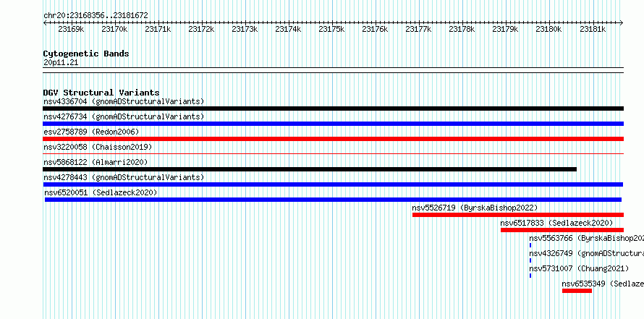Click the short red bar under nsv6535349
The height and width of the screenshot is (319, 644).
click(577, 291)
